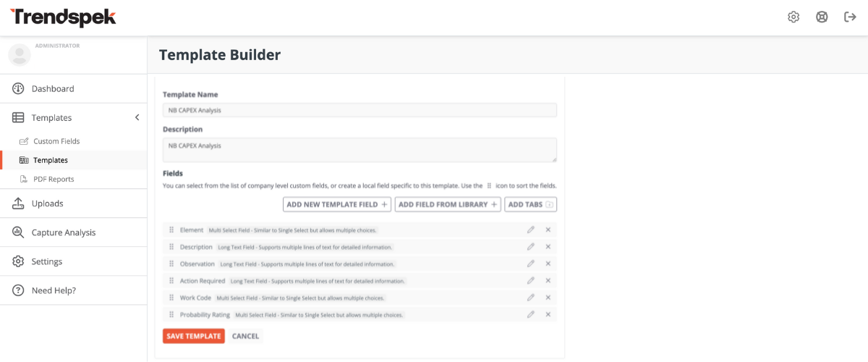
Task: Grab the drag handle next to Observation
Action: tap(171, 264)
